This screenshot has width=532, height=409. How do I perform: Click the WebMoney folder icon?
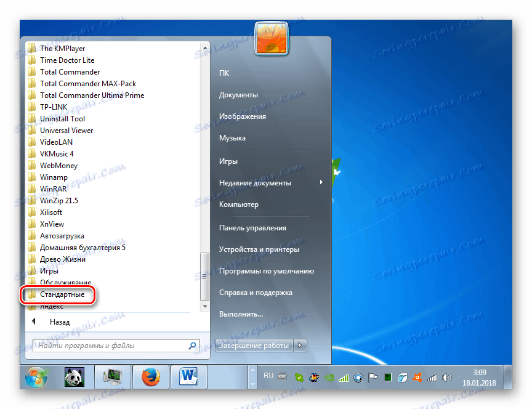31,166
